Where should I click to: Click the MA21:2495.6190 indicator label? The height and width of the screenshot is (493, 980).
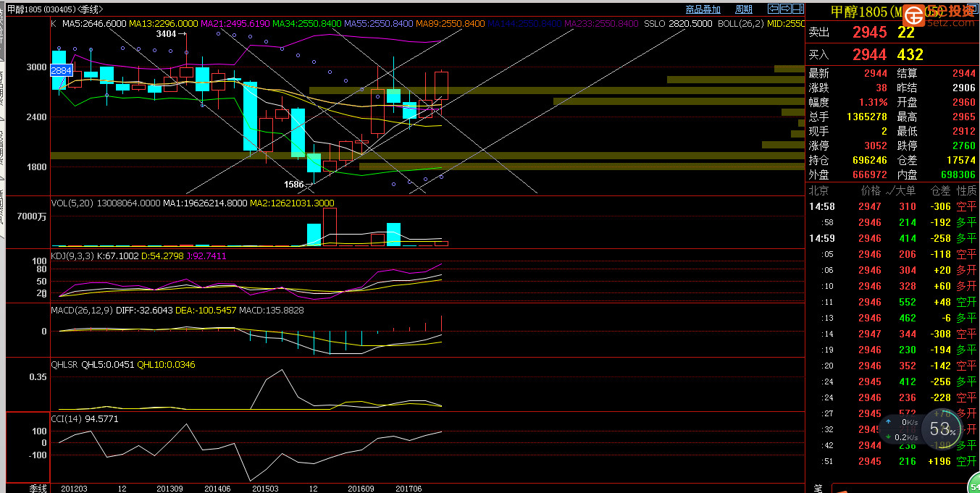pos(235,23)
